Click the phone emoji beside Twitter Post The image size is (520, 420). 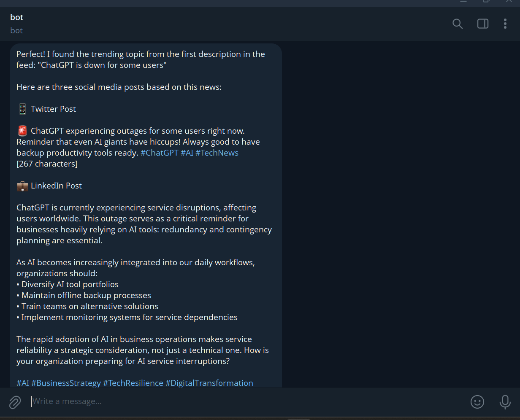tap(22, 109)
